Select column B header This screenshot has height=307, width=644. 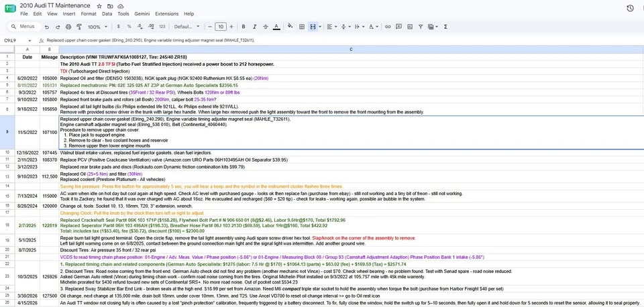pos(49,49)
